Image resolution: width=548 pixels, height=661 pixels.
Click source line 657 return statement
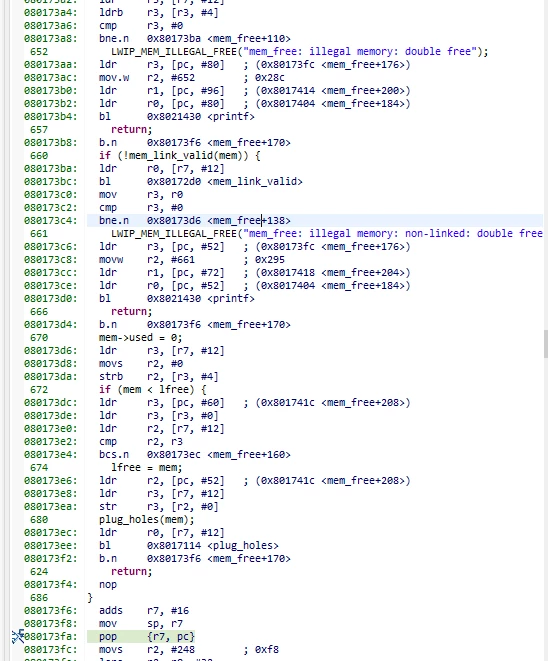tap(132, 130)
